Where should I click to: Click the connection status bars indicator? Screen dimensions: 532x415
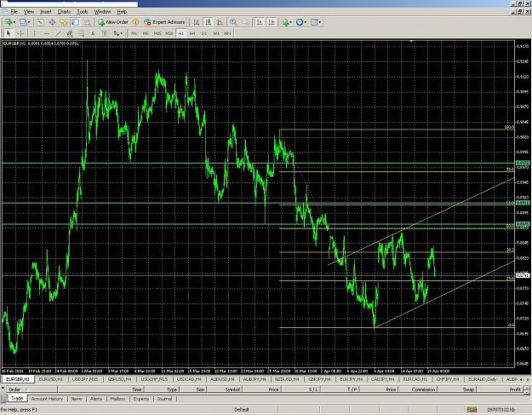click(x=472, y=410)
